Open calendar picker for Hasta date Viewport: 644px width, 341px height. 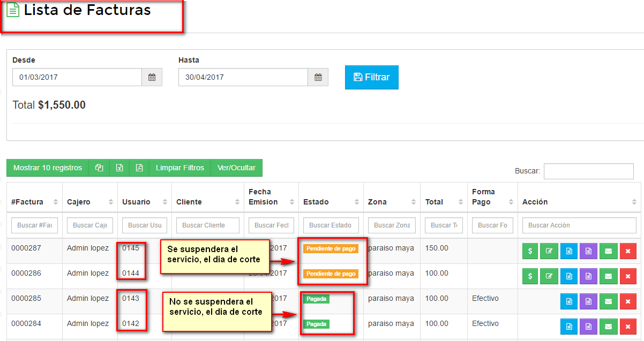tap(318, 77)
